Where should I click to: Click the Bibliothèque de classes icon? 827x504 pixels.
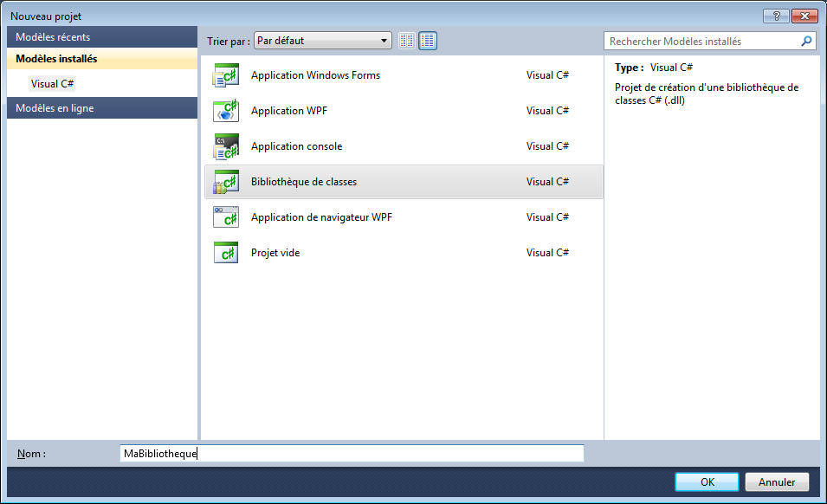[226, 182]
